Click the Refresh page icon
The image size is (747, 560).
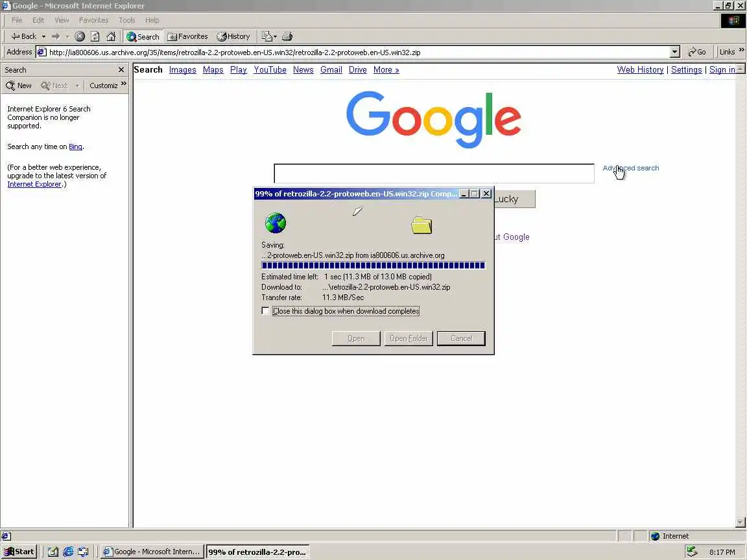(95, 36)
